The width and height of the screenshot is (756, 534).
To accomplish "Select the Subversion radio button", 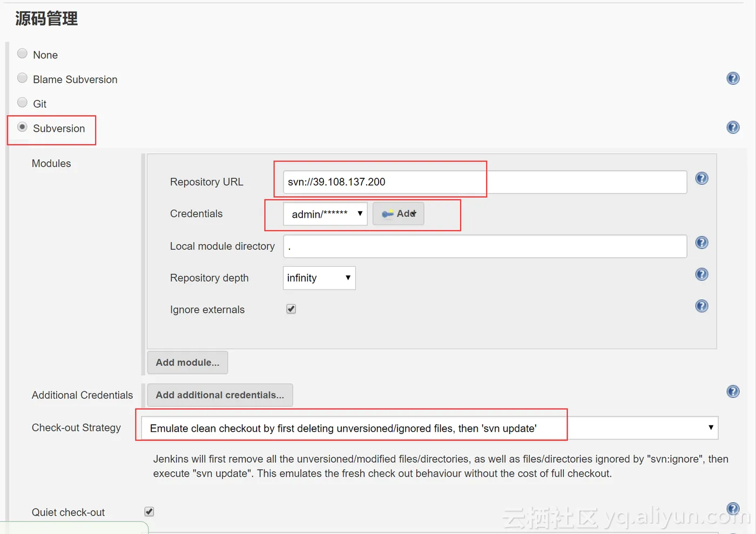I will click(x=22, y=127).
